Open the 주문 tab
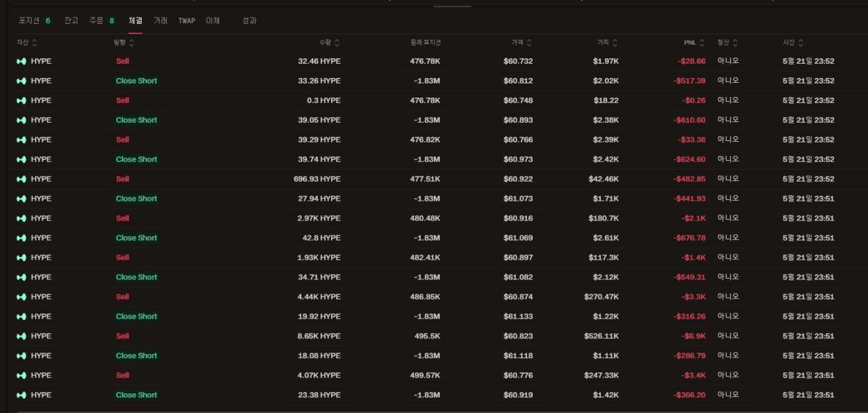868x413 pixels. [102, 21]
